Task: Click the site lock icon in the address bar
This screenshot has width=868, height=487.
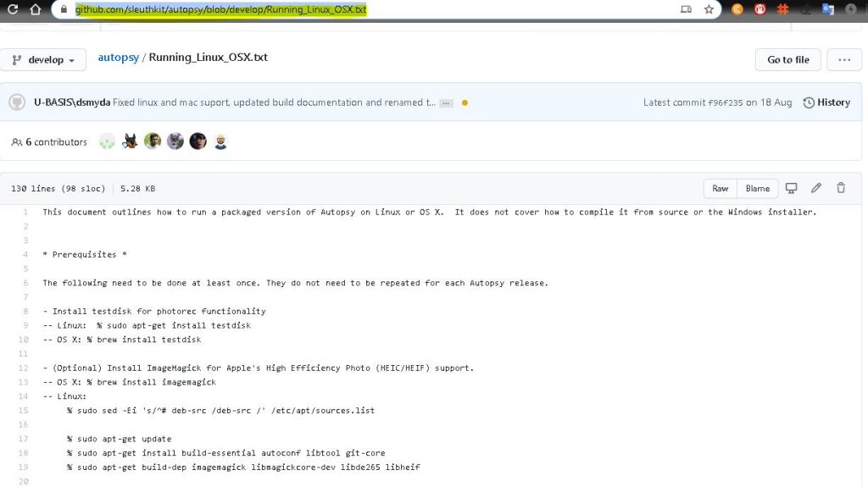Action: [64, 9]
